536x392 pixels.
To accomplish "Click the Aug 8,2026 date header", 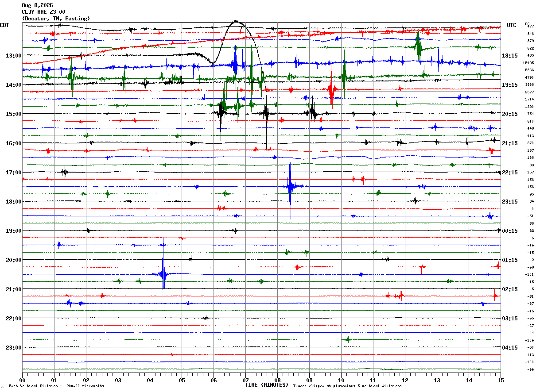I will [37, 5].
